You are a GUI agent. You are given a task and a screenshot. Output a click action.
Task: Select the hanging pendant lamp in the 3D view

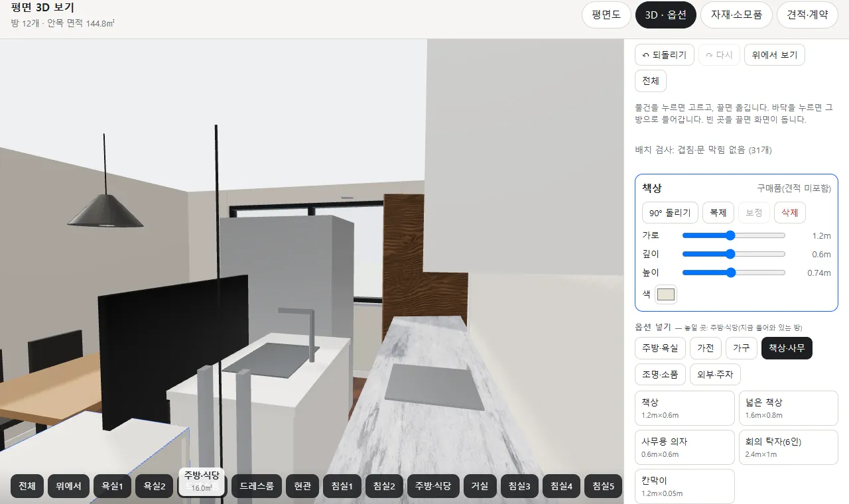click(x=105, y=210)
